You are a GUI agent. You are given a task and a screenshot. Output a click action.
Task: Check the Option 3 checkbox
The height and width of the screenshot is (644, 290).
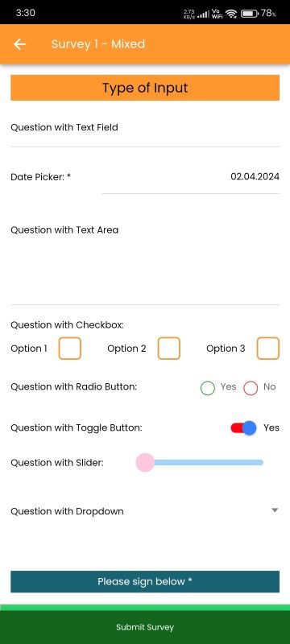click(x=267, y=349)
